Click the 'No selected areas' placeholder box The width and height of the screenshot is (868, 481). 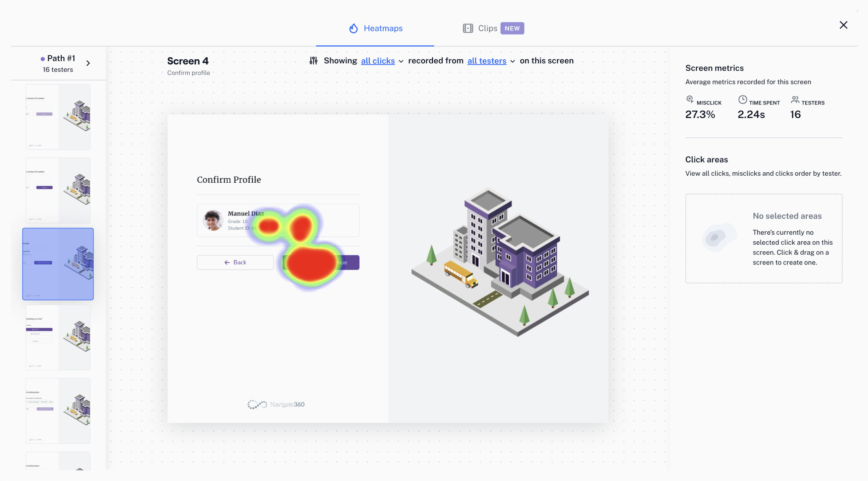(764, 238)
